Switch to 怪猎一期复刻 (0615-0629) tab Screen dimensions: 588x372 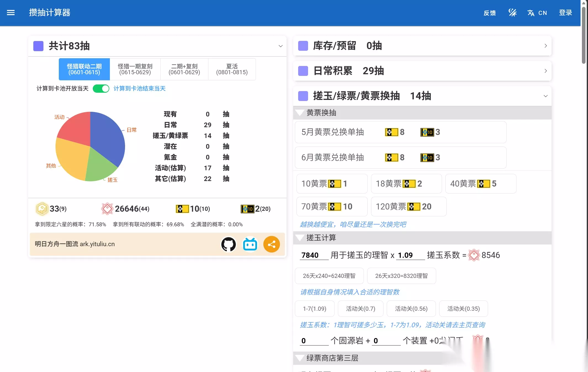[x=135, y=69]
